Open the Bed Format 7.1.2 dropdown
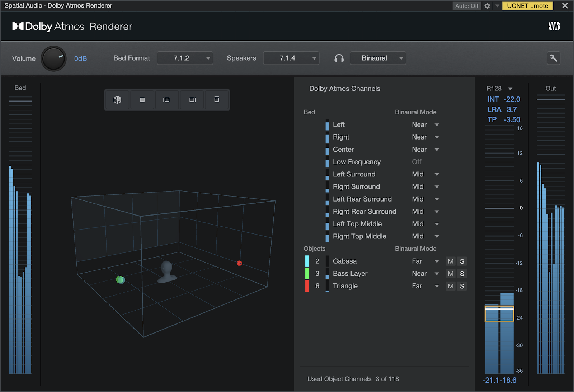The width and height of the screenshot is (574, 392). pyautogui.click(x=185, y=58)
